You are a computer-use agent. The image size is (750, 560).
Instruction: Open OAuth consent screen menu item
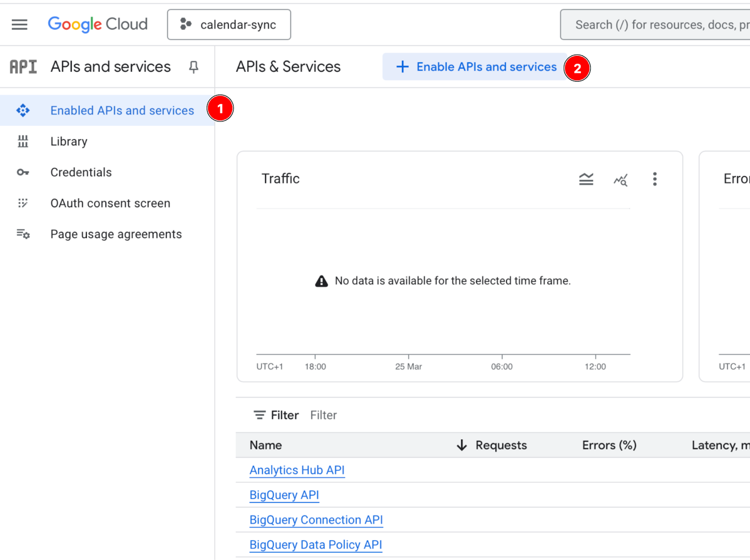(107, 203)
